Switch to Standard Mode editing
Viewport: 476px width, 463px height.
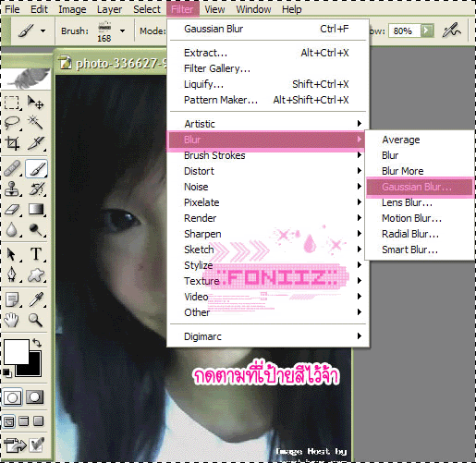click(x=12, y=397)
